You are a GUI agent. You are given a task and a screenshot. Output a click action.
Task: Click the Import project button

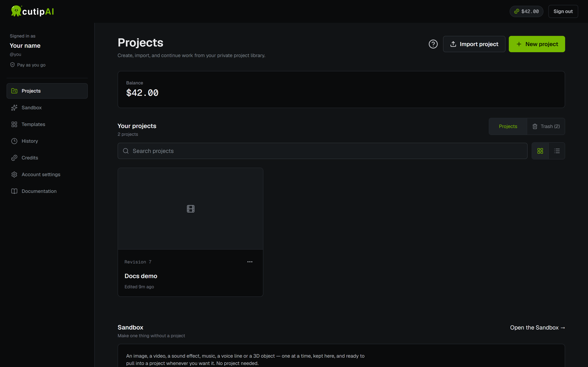point(474,44)
